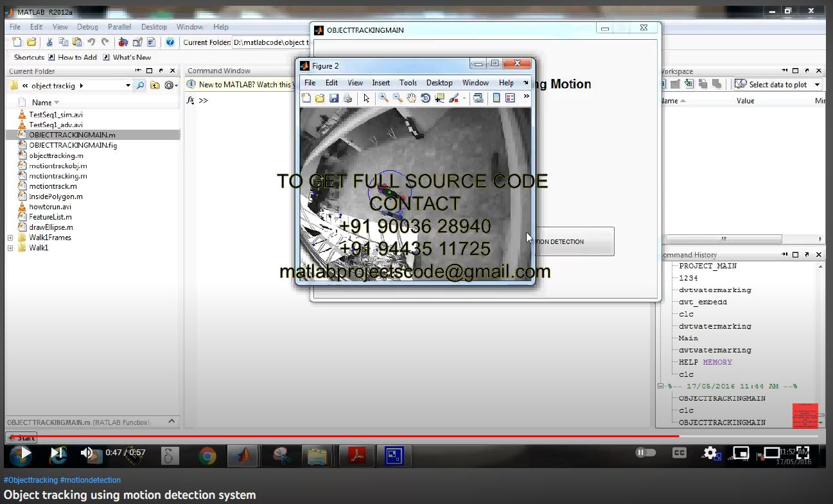Screen dimensions: 833x504
Task: Click the Save Figure floppy disk icon
Action: point(334,98)
